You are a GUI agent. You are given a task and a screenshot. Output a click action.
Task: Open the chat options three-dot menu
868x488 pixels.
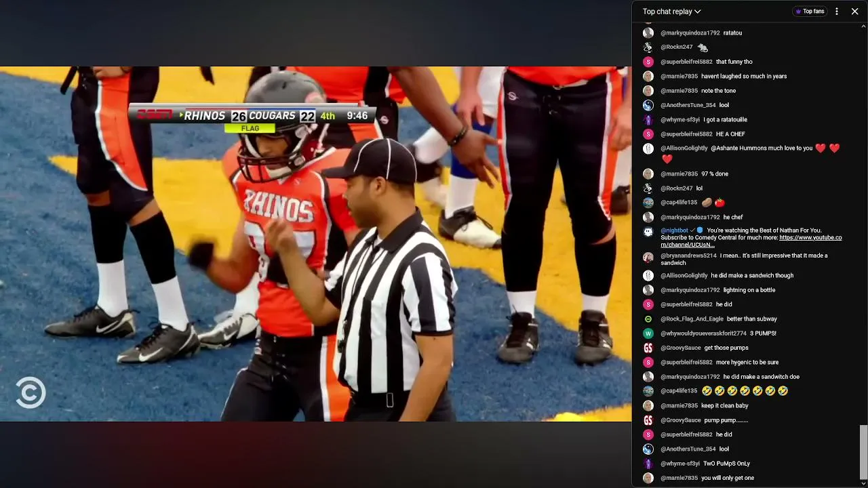837,12
